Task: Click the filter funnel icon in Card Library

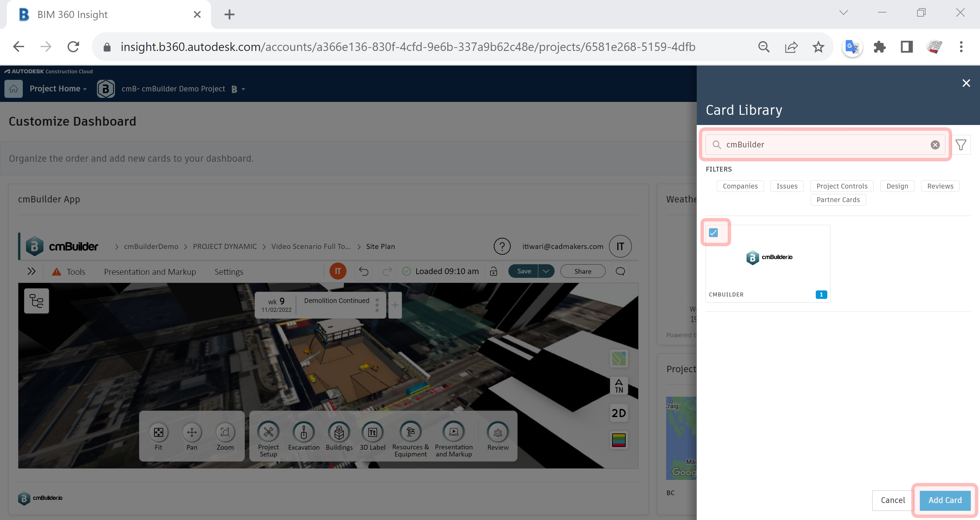Action: coord(961,145)
